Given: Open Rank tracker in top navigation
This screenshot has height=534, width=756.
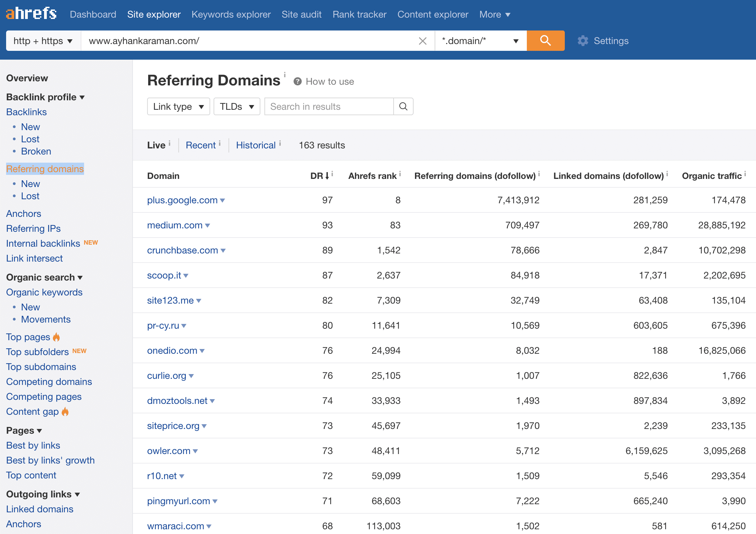Looking at the screenshot, I should coord(359,14).
